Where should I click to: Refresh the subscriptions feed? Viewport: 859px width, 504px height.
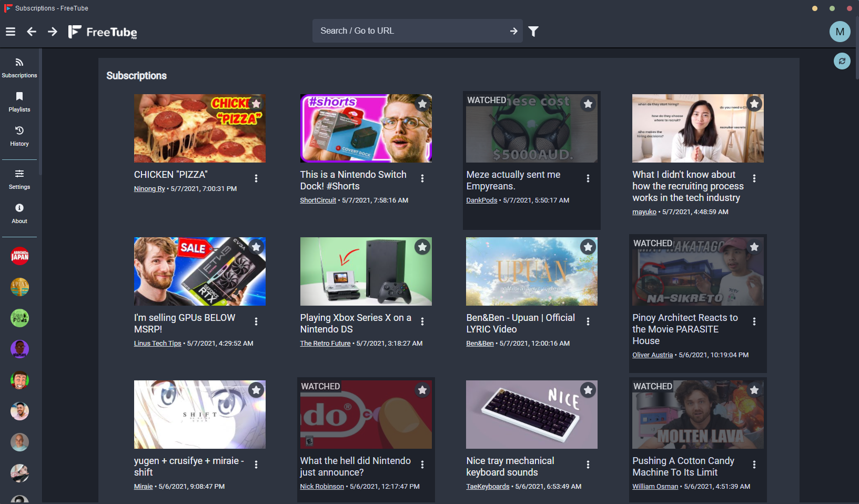point(842,61)
